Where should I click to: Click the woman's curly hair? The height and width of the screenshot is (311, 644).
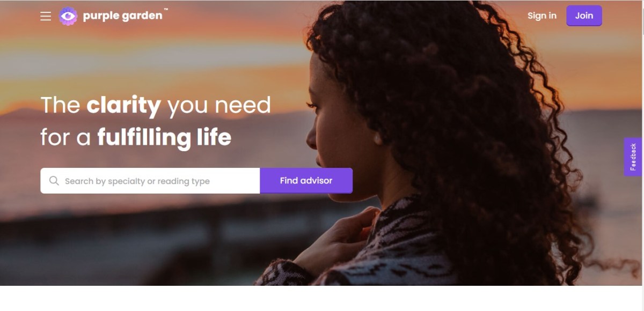(x=456, y=107)
